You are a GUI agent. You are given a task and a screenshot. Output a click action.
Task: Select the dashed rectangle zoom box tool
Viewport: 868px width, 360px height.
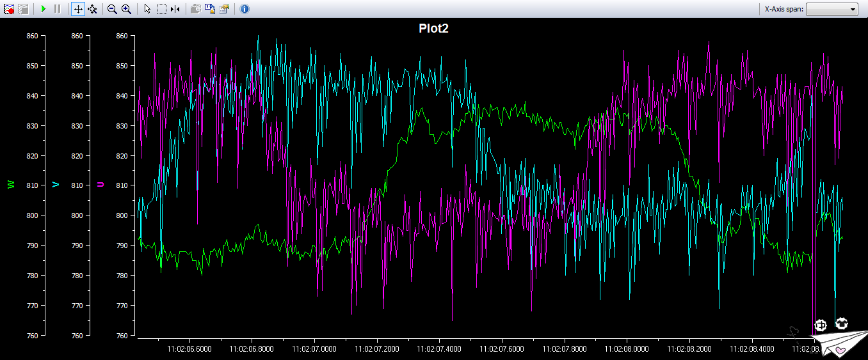pos(161,9)
